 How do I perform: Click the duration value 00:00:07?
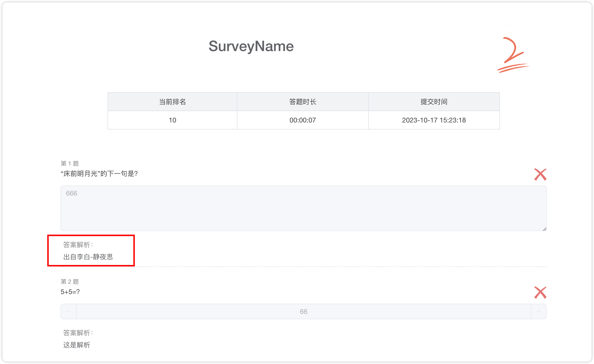tap(303, 120)
